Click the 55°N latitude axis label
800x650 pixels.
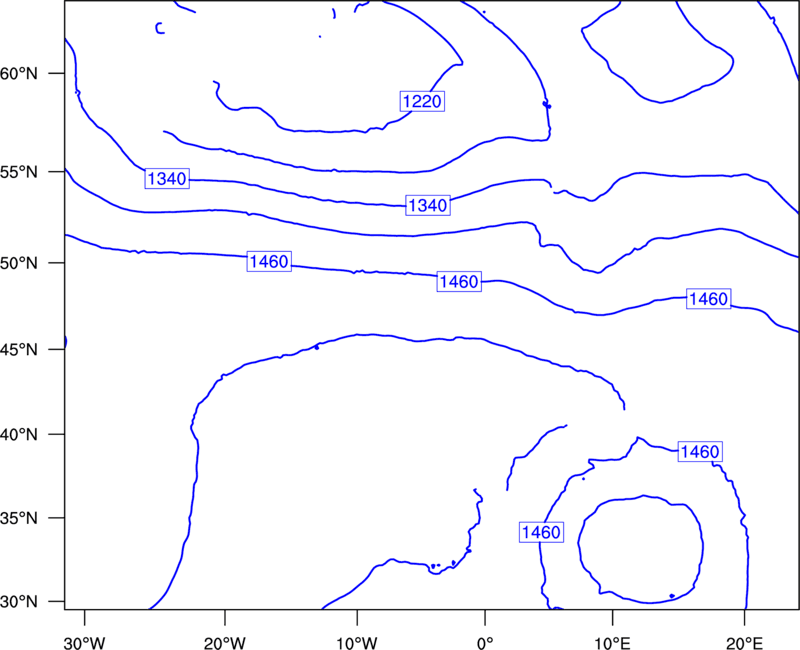(19, 172)
